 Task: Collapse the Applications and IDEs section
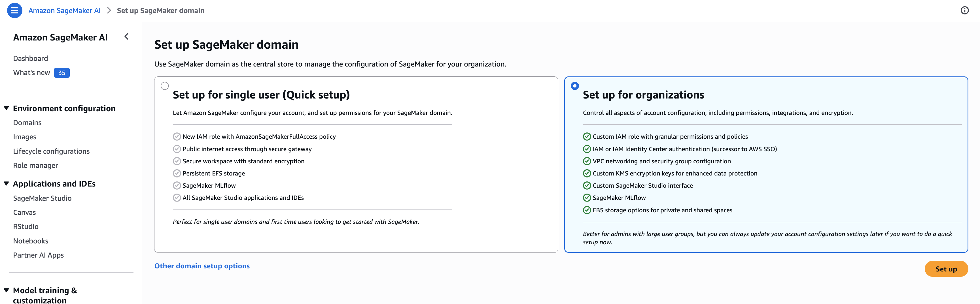pyautogui.click(x=7, y=183)
